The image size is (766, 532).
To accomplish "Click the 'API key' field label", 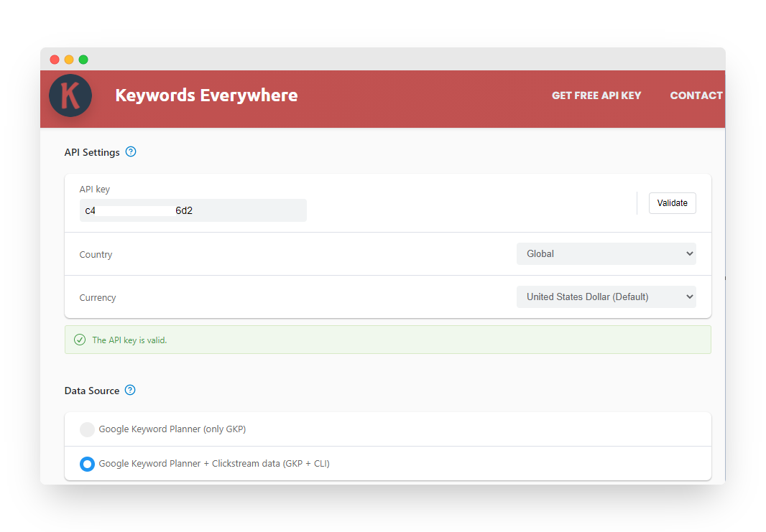I will tap(95, 190).
